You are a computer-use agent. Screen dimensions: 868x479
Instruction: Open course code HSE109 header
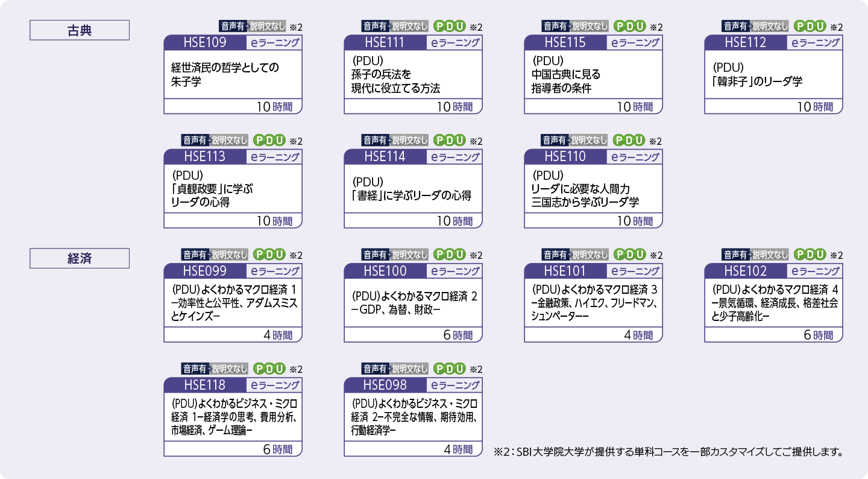point(205,43)
